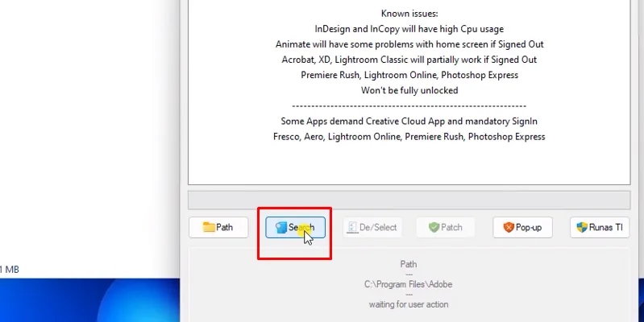Click the 'waiting for user action' status
The height and width of the screenshot is (322, 644).
(409, 304)
